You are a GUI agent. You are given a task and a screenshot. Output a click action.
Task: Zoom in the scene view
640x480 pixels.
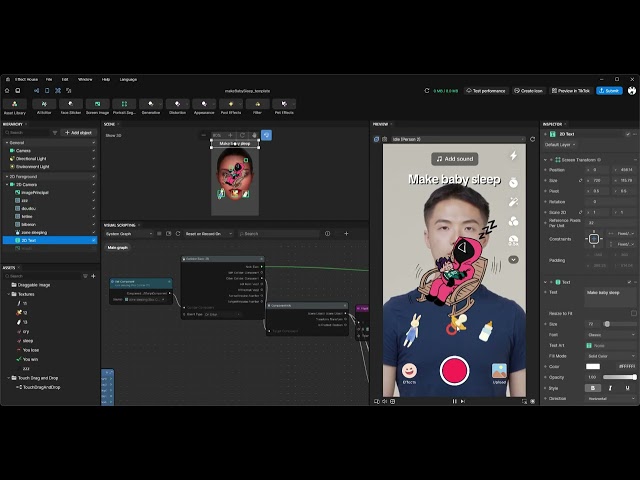click(230, 135)
